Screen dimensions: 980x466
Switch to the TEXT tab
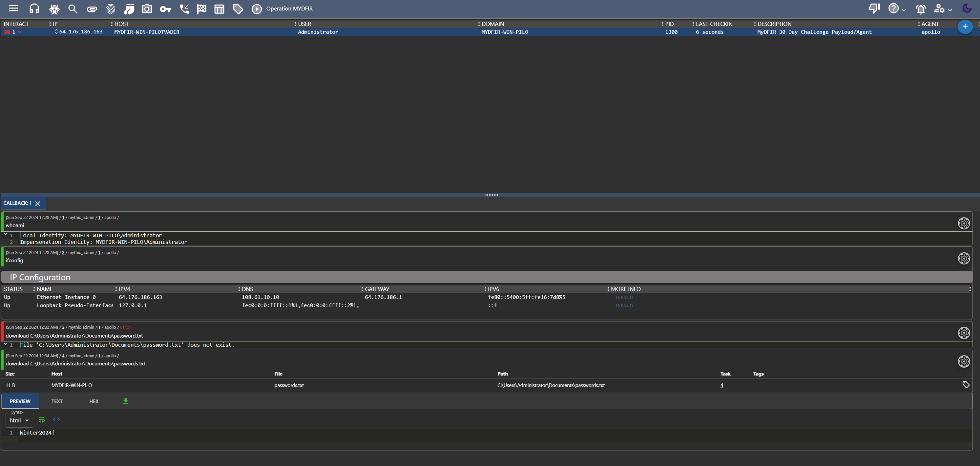(57, 401)
